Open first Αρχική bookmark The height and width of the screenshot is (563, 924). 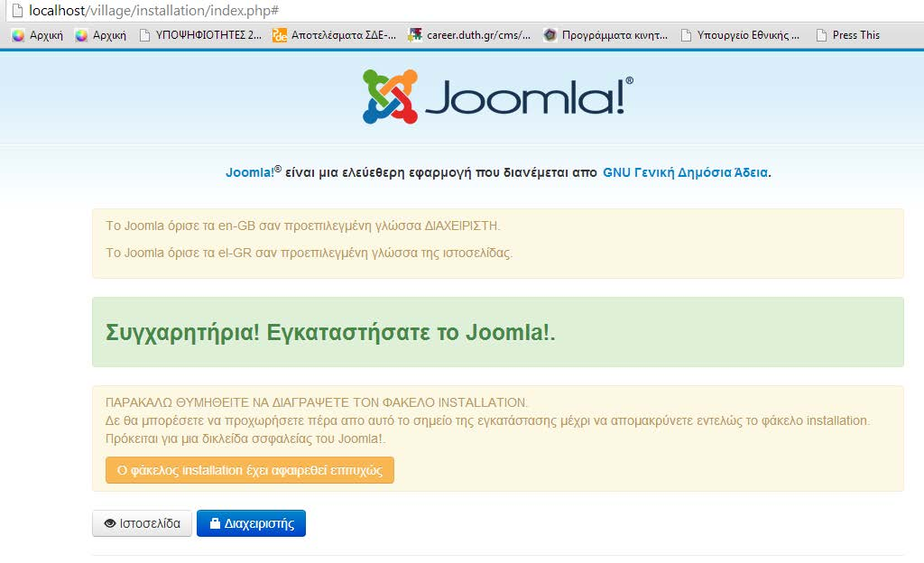tap(38, 35)
